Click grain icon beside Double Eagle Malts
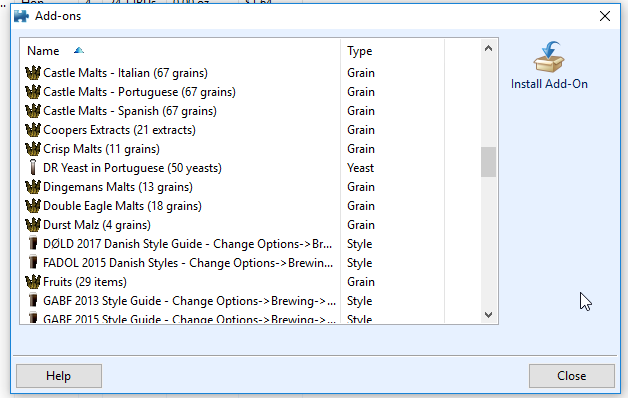Screen dimensions: 628x398 33,206
